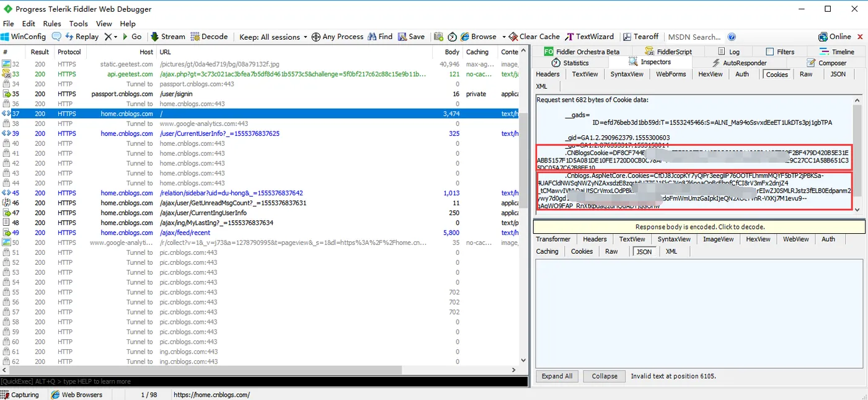Viewport: 868px width, 400px height.
Task: Open the Statistics tab
Action: coord(570,63)
